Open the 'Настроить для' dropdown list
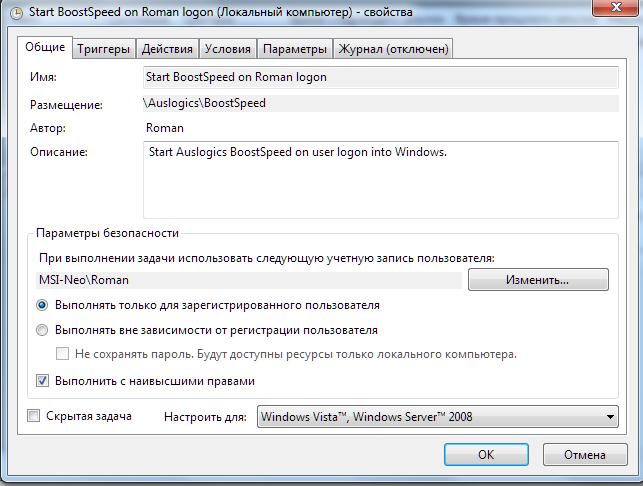 coord(438,417)
